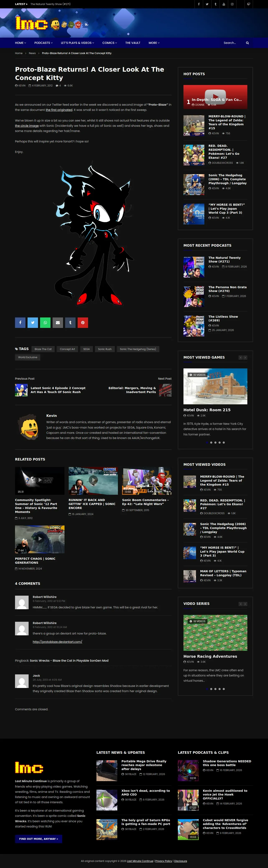Open Hotel Dusk 10 videos thumbnail
268x868 pixels.
(x=215, y=386)
